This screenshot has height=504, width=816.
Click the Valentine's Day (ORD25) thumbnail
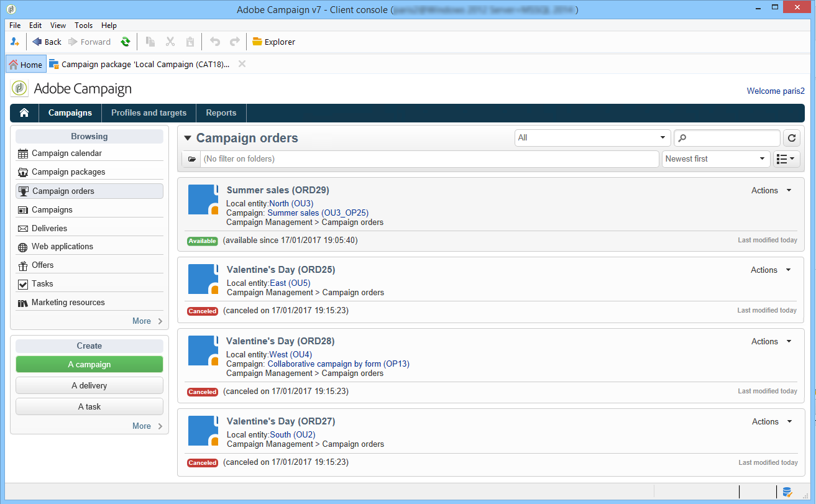[203, 279]
